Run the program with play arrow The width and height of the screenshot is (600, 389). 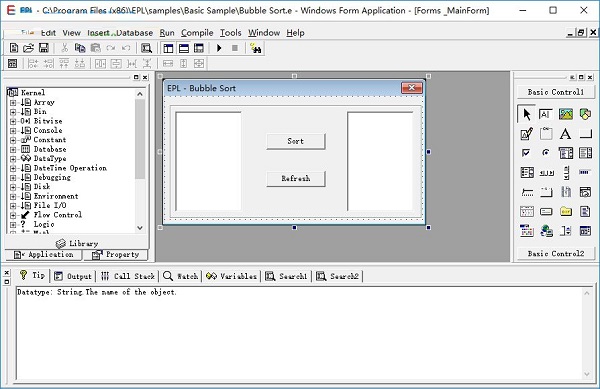coord(219,48)
